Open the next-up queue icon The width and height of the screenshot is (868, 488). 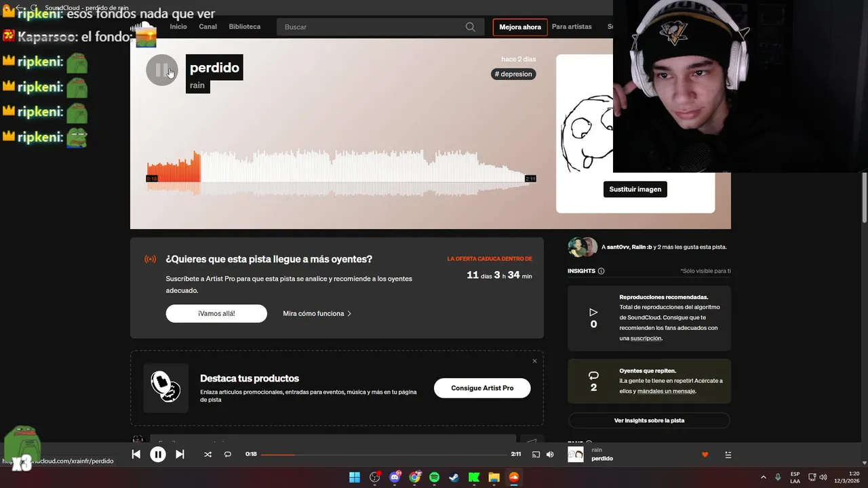click(x=728, y=455)
